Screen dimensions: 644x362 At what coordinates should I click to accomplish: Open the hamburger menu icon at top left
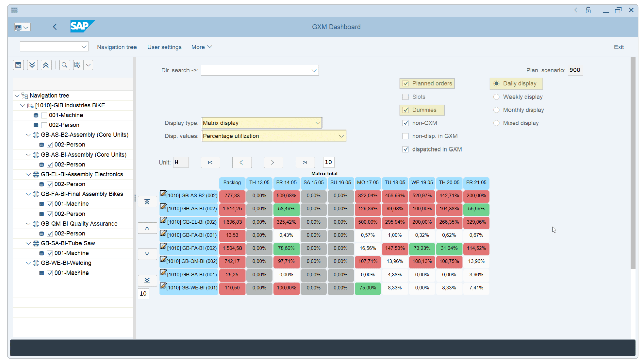click(14, 10)
